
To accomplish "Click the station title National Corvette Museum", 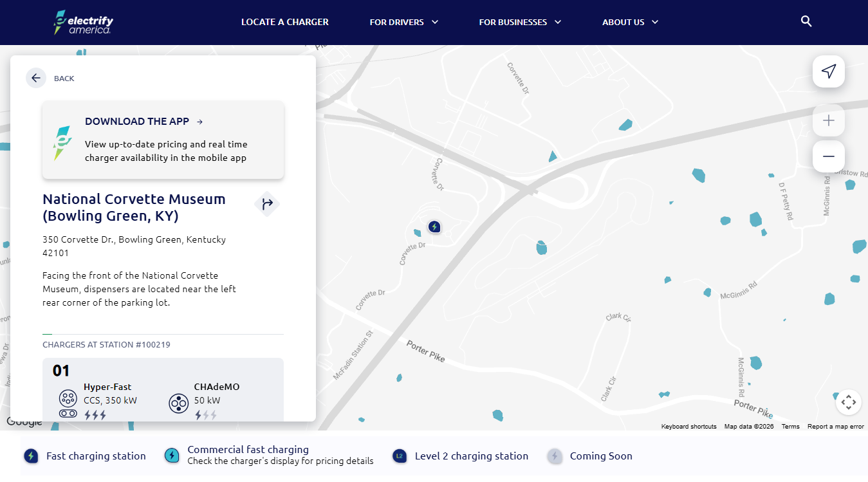I will click(134, 207).
